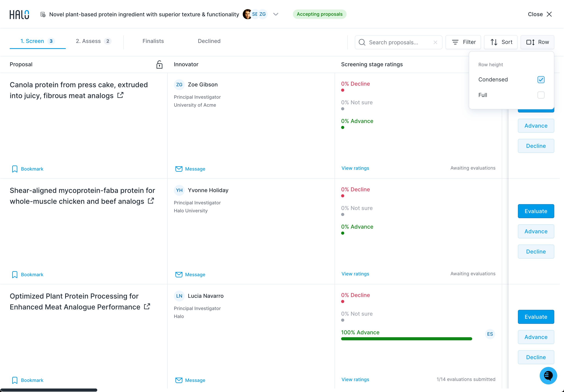Open the Finalists tab
The height and width of the screenshot is (392, 564).
153,41
